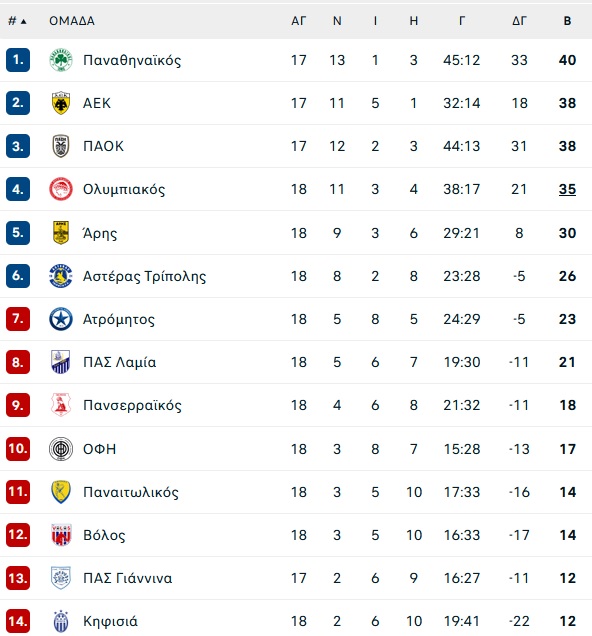The width and height of the screenshot is (592, 636).
Task: Click the red position badge number 14
Action: click(18, 621)
